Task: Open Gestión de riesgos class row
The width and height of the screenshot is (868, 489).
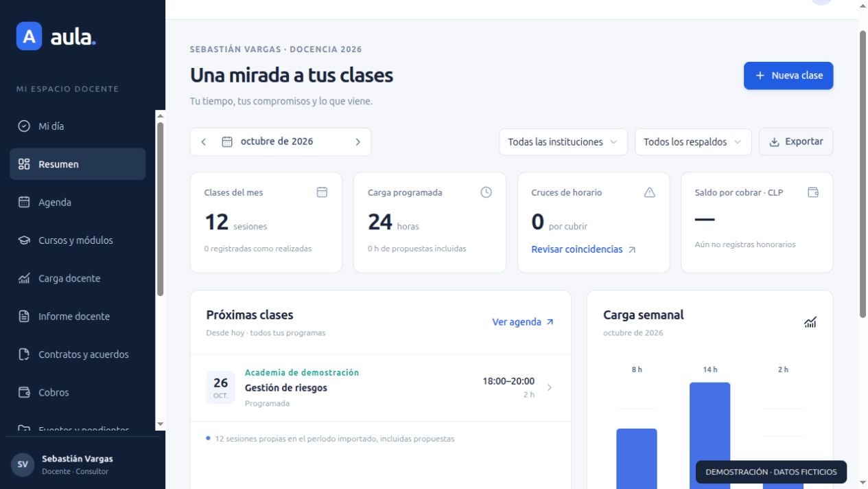Action: (x=380, y=387)
